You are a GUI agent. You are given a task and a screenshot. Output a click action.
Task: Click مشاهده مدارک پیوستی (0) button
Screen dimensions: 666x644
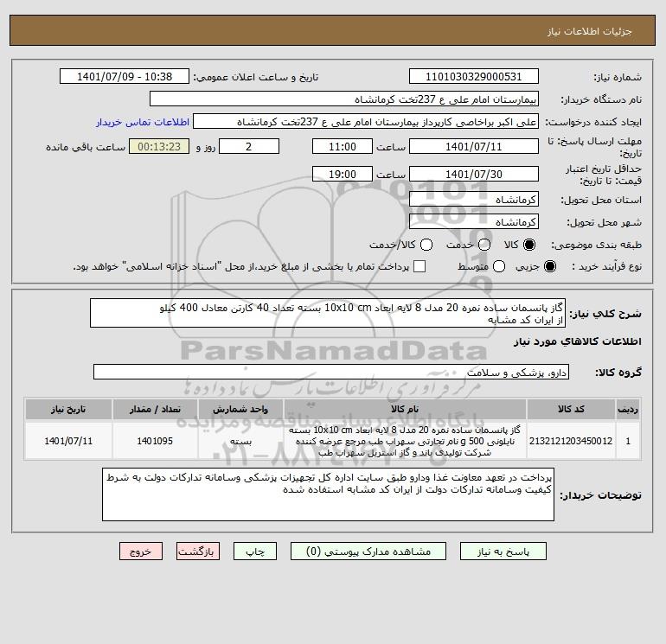click(368, 552)
